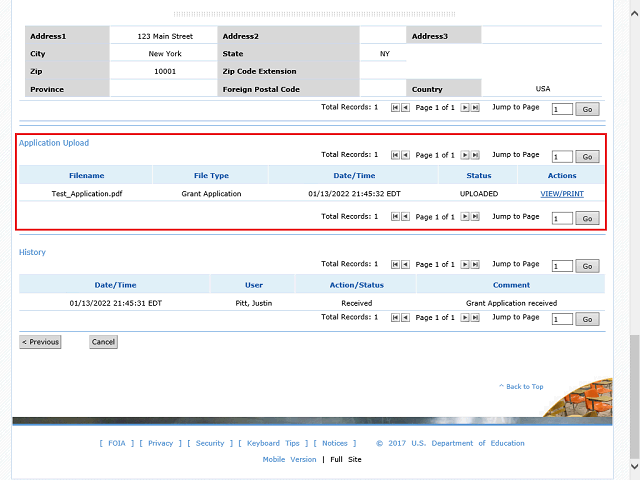Open the FOIA footer link
Image resolution: width=640 pixels, height=480 pixels.
tap(117, 443)
